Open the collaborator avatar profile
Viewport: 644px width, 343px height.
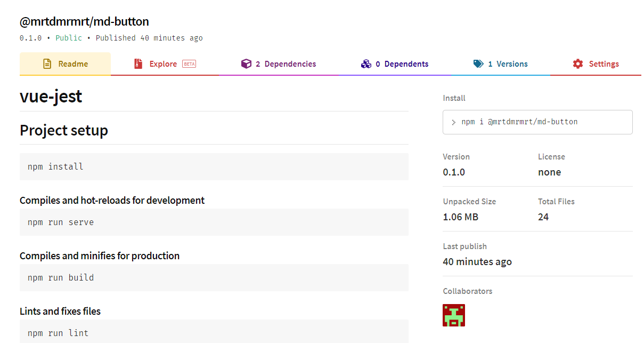[x=453, y=315]
